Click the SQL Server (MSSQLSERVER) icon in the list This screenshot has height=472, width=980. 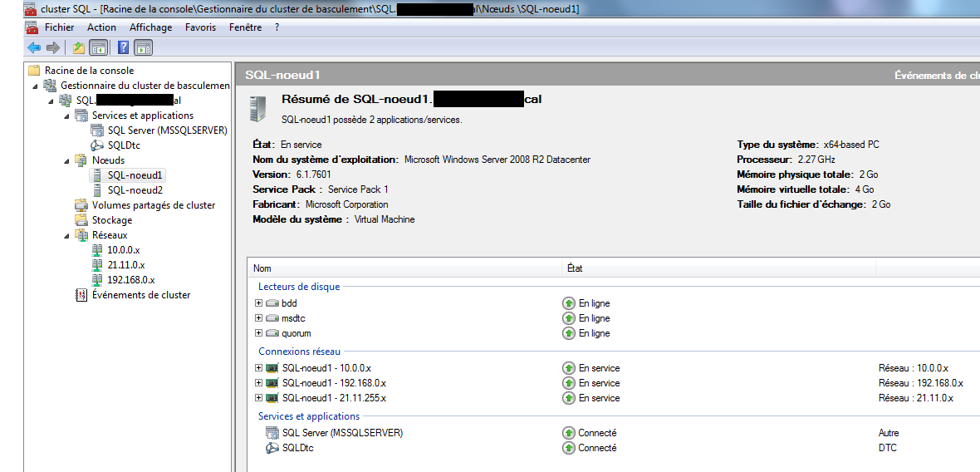272,433
